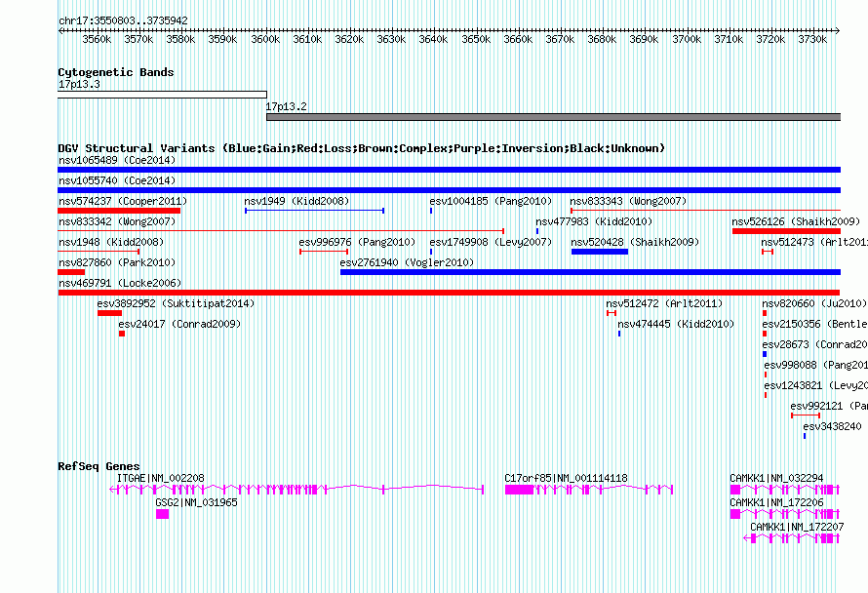The height and width of the screenshot is (593, 868).
Task: Open the esv1004185 (Pang2010) variant
Action: pyautogui.click(x=431, y=211)
